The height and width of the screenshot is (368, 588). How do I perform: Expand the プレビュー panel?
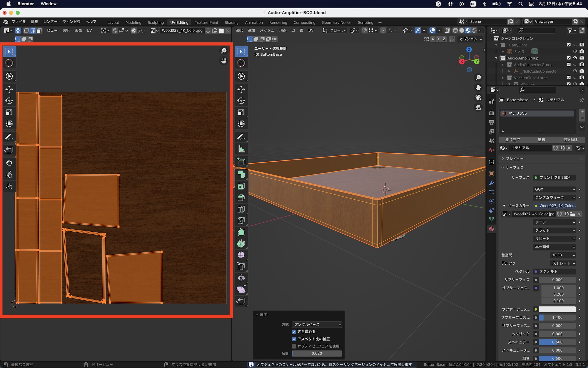(x=514, y=159)
